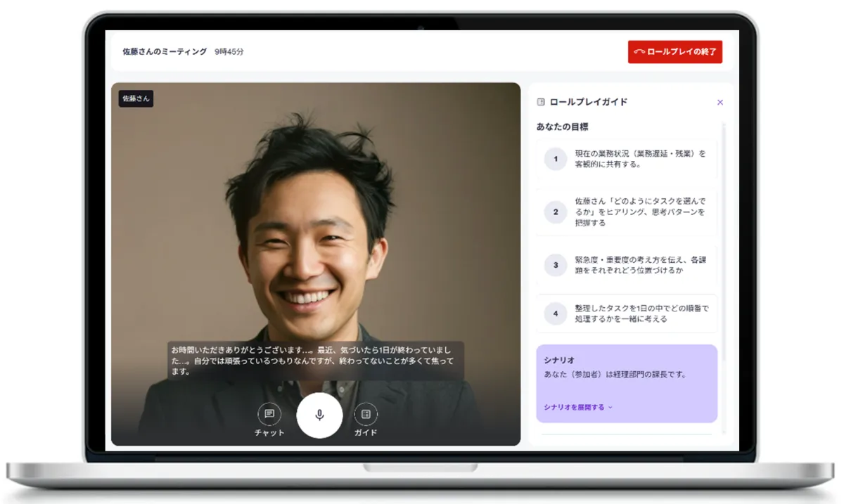The width and height of the screenshot is (844, 504).
Task: Click the 佐藤さんのミーティング meeting title
Action: (x=165, y=51)
